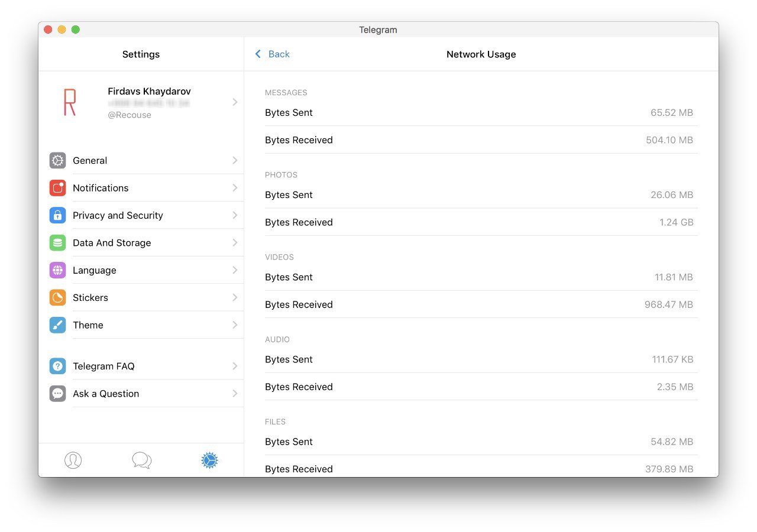Click the name Firdavs Khaydarov
Screen dimensions: 757x532
tap(149, 92)
